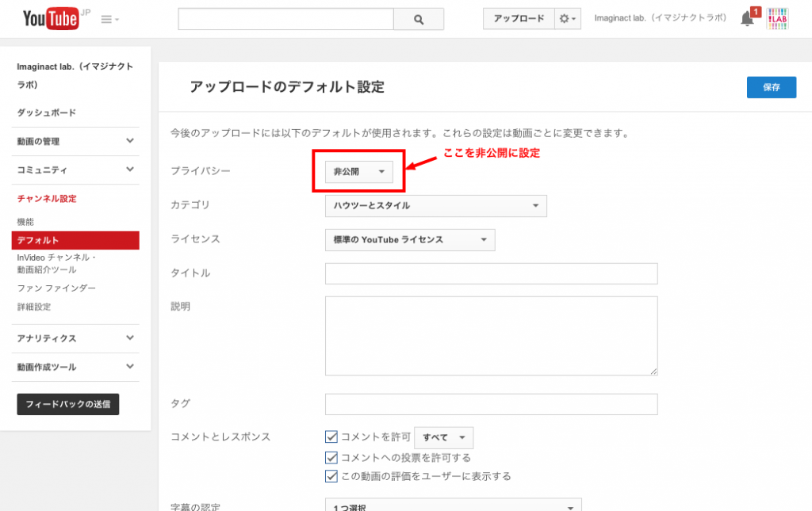Click the チャンネル設定 heading
Screen dimensions: 812x511
tap(47, 199)
